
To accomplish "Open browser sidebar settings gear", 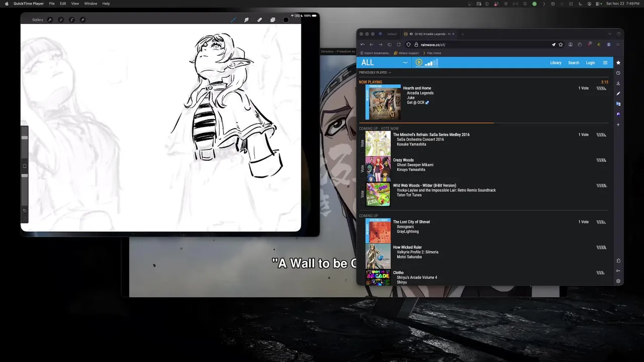I will click(x=618, y=281).
